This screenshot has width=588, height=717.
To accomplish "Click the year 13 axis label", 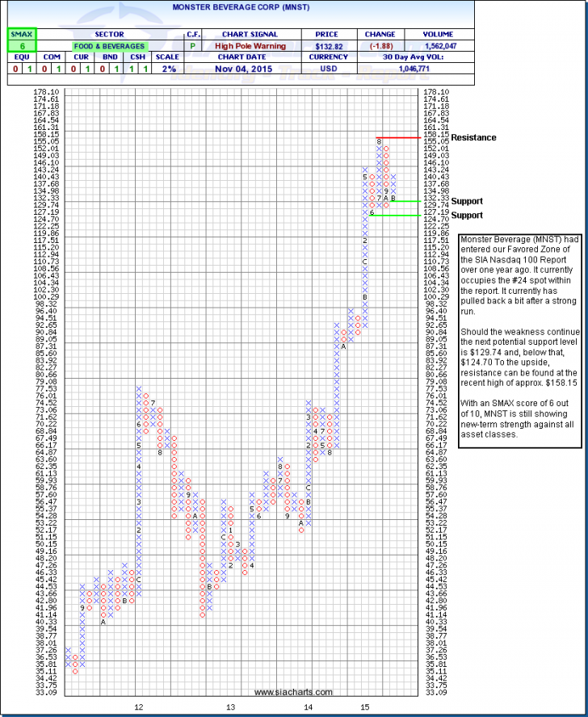I will (x=231, y=707).
